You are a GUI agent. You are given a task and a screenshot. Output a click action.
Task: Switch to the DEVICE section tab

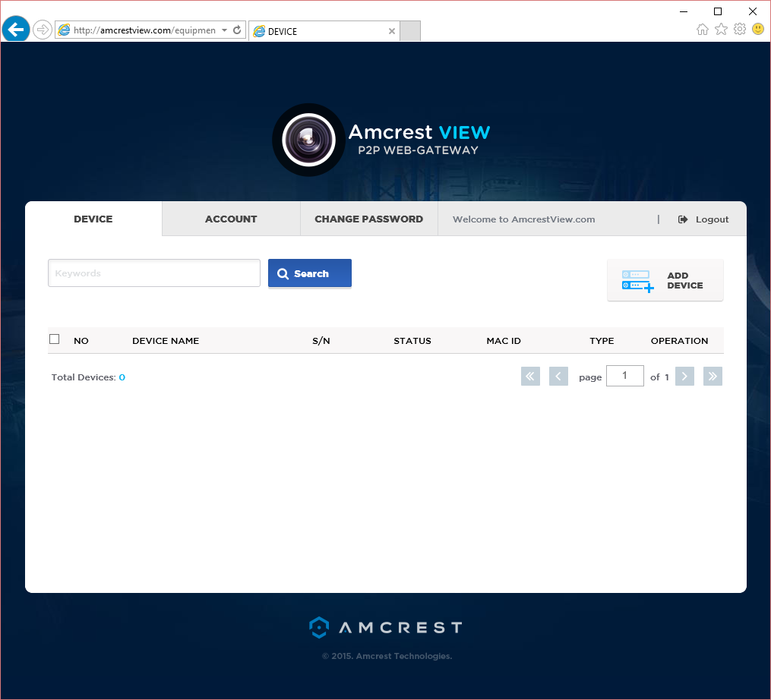coord(93,219)
